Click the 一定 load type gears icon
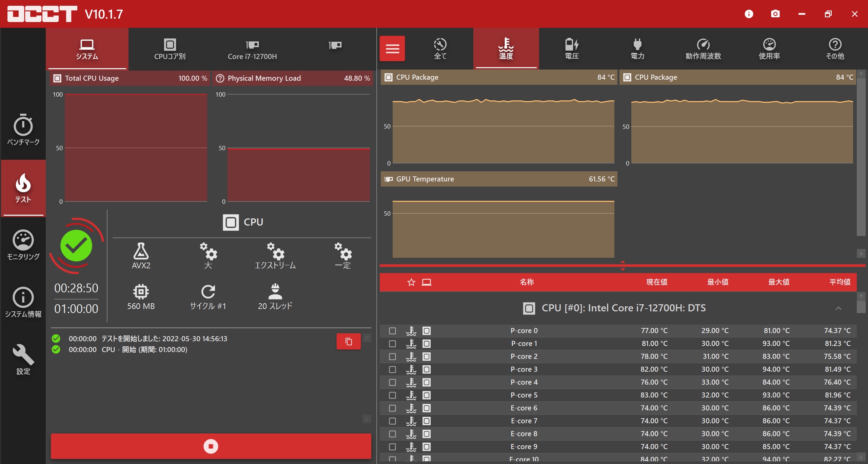This screenshot has height=464, width=868. [343, 251]
